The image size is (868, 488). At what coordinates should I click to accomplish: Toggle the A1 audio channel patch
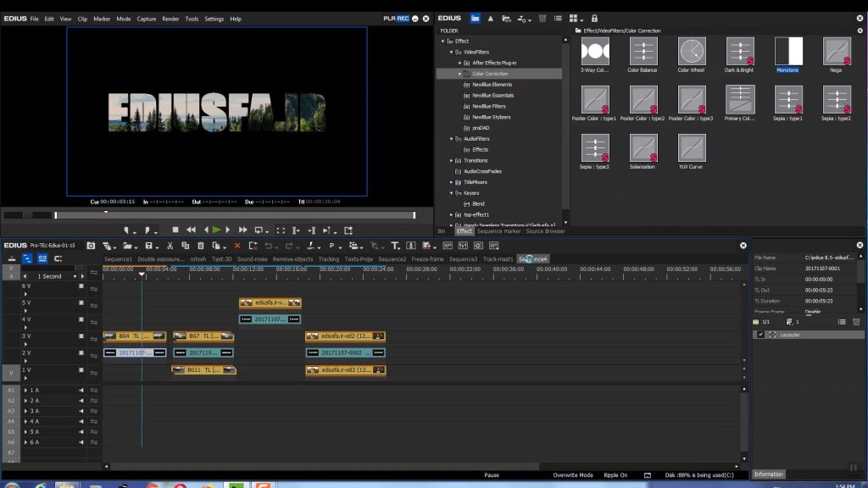click(x=11, y=390)
